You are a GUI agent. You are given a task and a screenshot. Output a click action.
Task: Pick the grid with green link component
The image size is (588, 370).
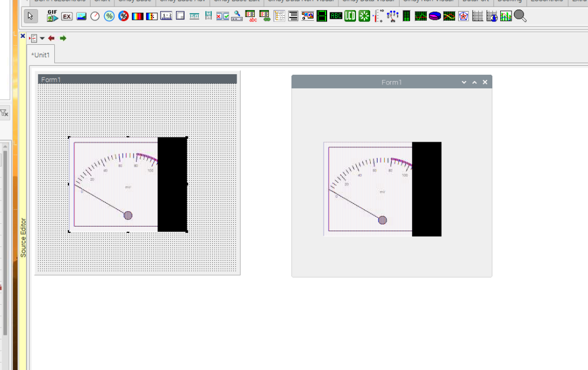click(x=265, y=16)
